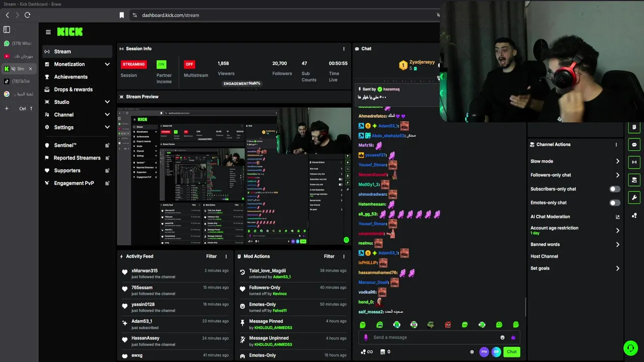Click the Message Pinned mod action
The width and height of the screenshot is (644, 362).
point(293,324)
